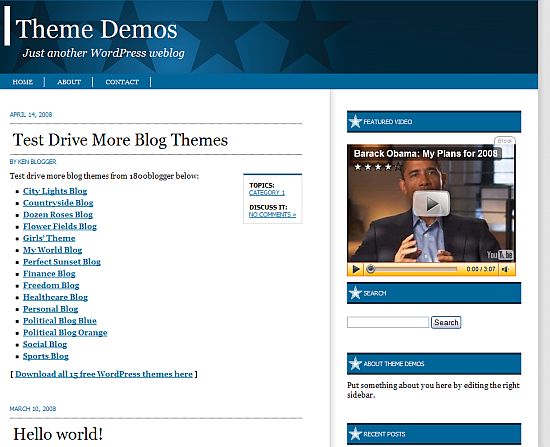Open the Dozen Roses Blog link

click(x=58, y=215)
